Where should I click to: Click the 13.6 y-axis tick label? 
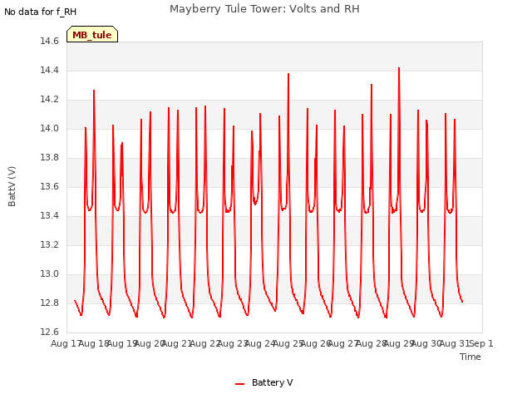49,186
